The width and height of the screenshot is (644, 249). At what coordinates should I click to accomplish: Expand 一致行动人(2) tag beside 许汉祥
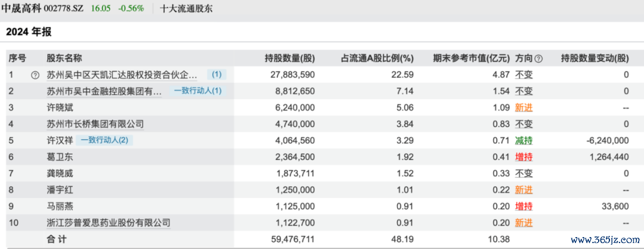pyautogui.click(x=104, y=140)
